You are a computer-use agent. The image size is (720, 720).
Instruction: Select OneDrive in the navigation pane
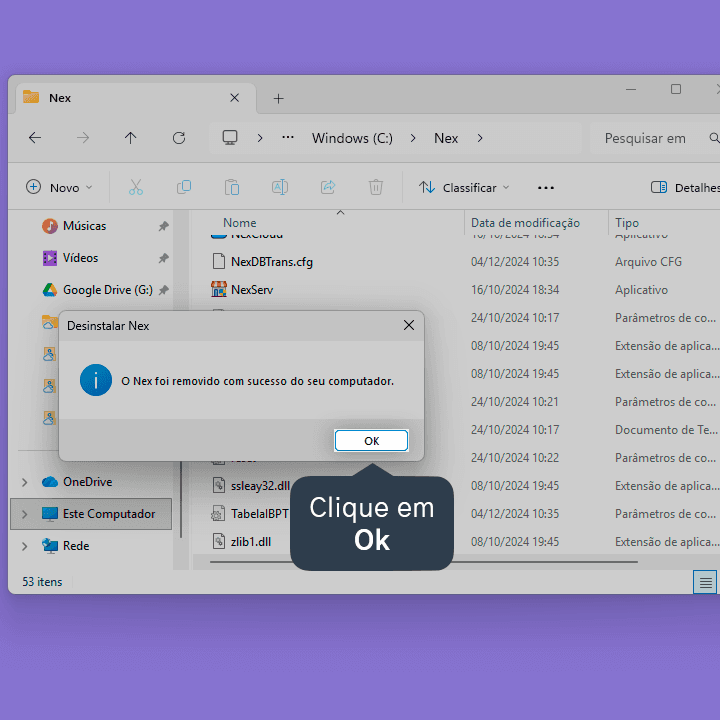click(x=87, y=482)
